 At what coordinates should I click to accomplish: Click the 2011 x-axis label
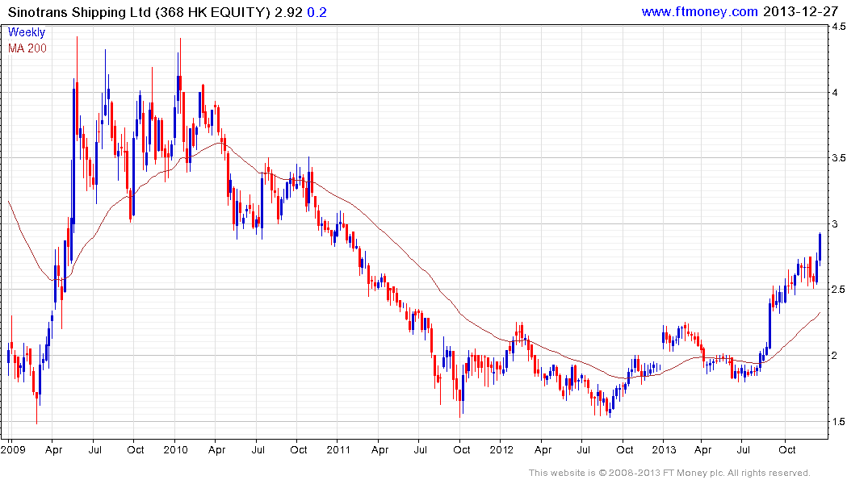pyautogui.click(x=338, y=449)
